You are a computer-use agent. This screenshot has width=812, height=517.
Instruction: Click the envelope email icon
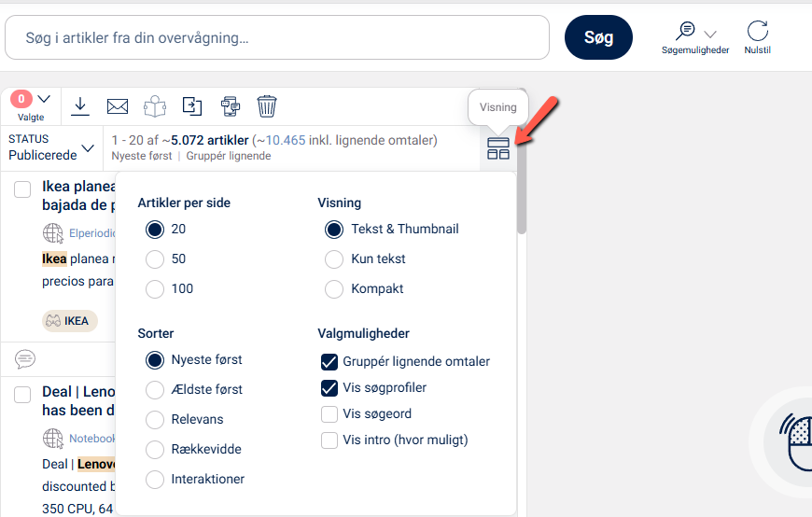[118, 105]
